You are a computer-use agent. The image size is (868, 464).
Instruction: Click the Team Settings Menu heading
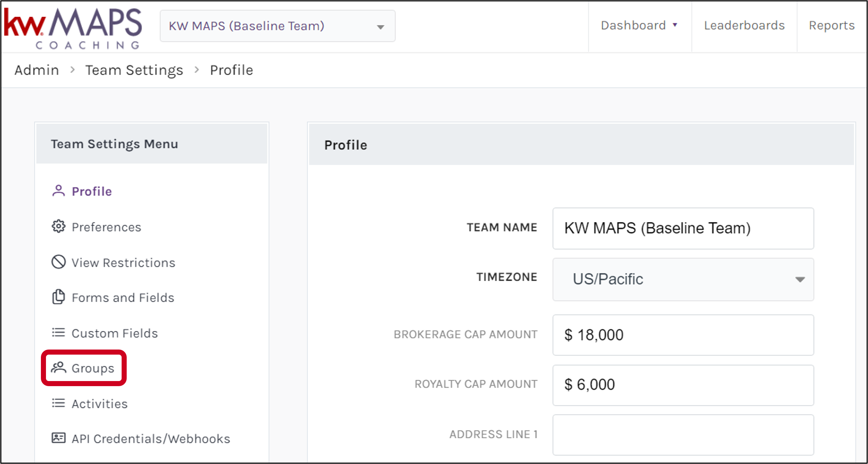pyautogui.click(x=114, y=144)
